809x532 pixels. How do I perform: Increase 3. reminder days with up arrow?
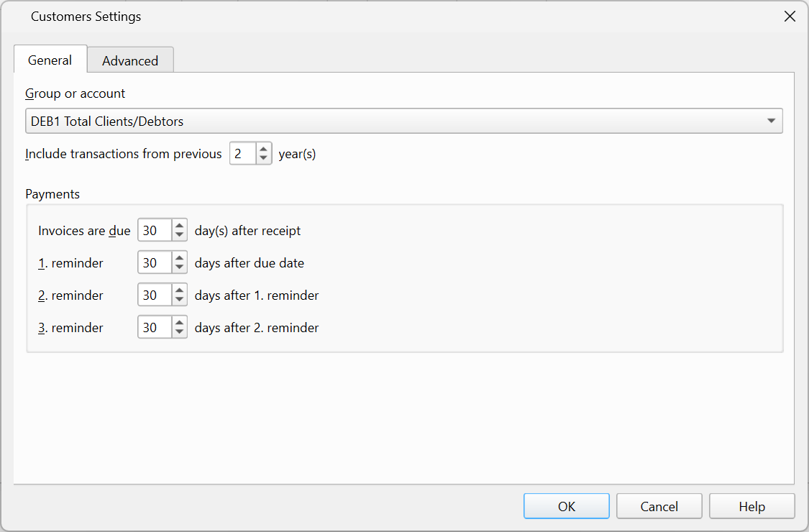[x=179, y=323]
